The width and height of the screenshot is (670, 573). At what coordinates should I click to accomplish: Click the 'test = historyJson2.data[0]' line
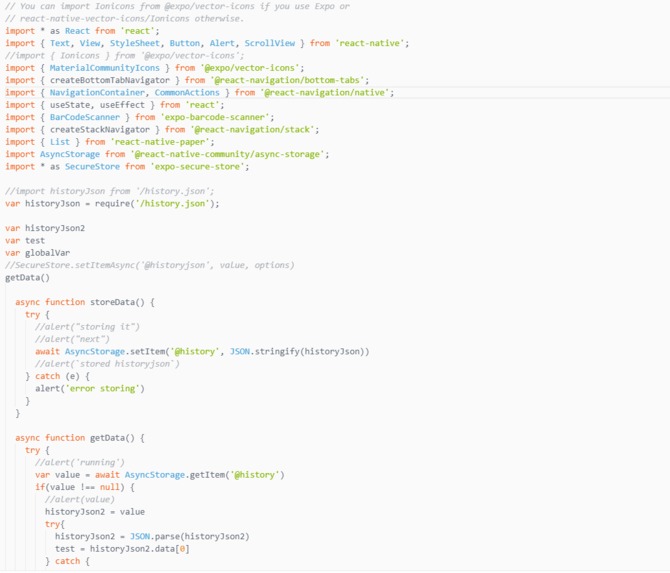pos(122,549)
